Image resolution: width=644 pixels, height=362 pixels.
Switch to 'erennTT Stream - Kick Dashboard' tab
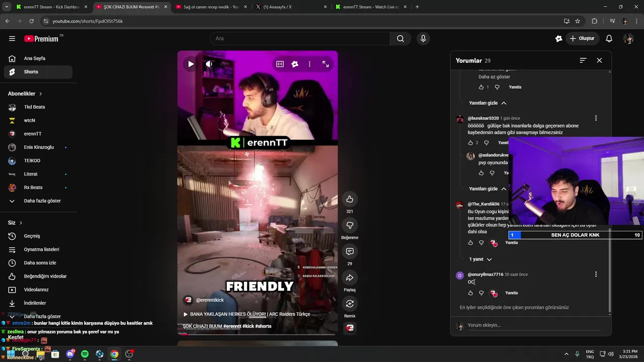point(52,7)
